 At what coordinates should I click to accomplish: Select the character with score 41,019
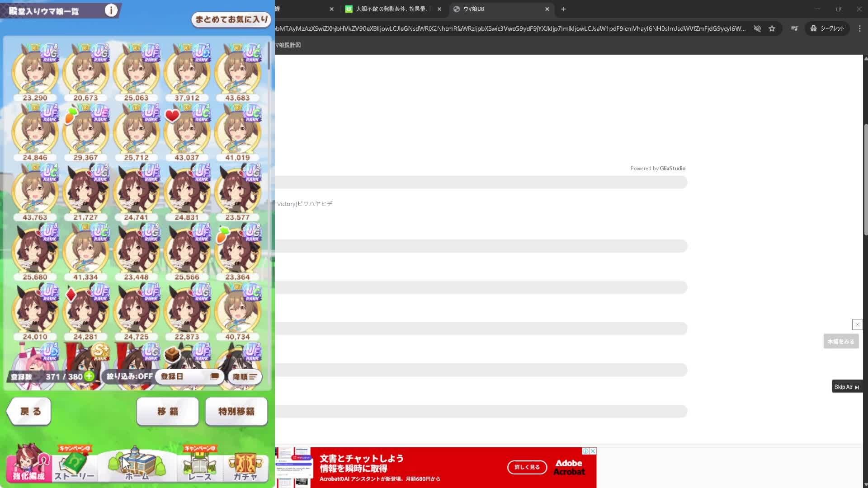(x=237, y=132)
